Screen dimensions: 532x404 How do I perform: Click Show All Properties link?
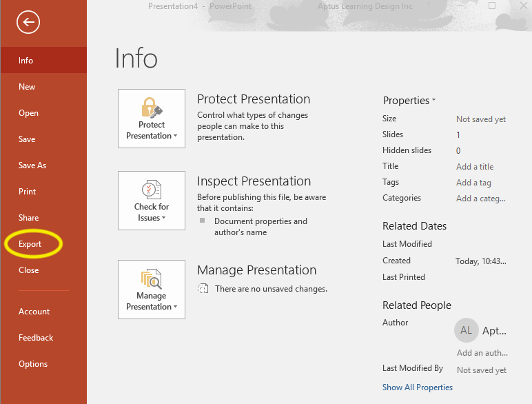click(x=418, y=387)
